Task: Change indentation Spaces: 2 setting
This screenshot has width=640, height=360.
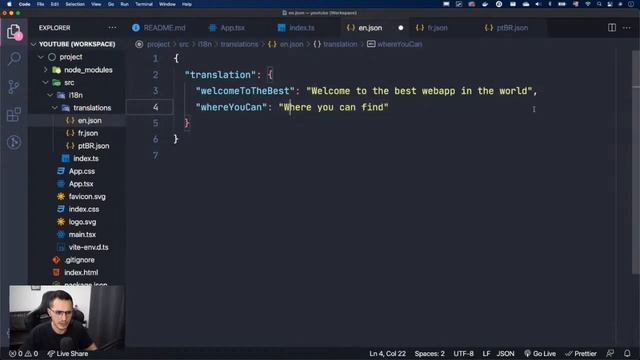Action: pos(429,353)
